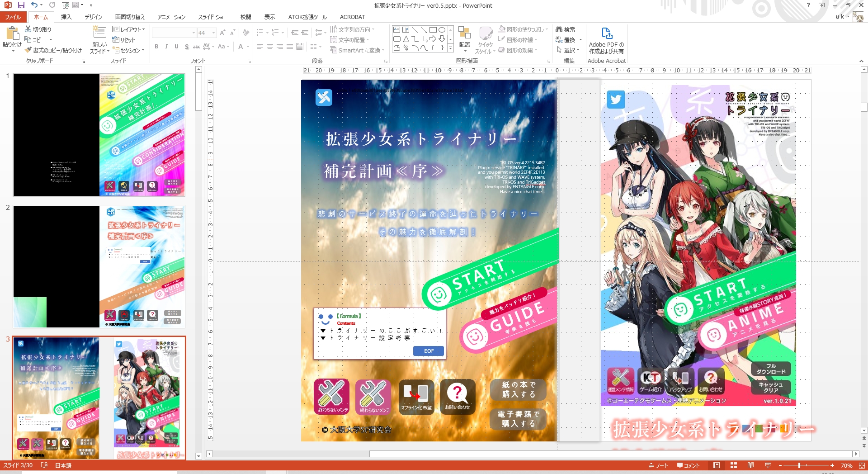Pick the ellipse shape in gallery
This screenshot has height=474, width=868.
coord(442,30)
